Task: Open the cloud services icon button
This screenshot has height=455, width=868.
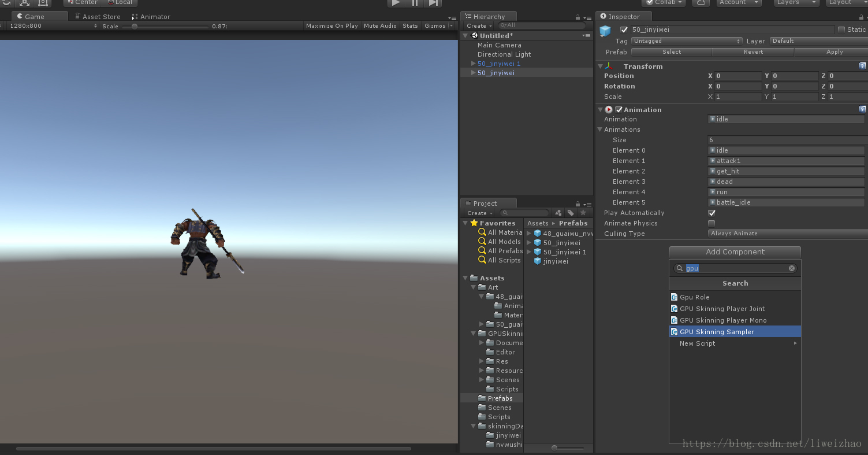Action: point(701,3)
